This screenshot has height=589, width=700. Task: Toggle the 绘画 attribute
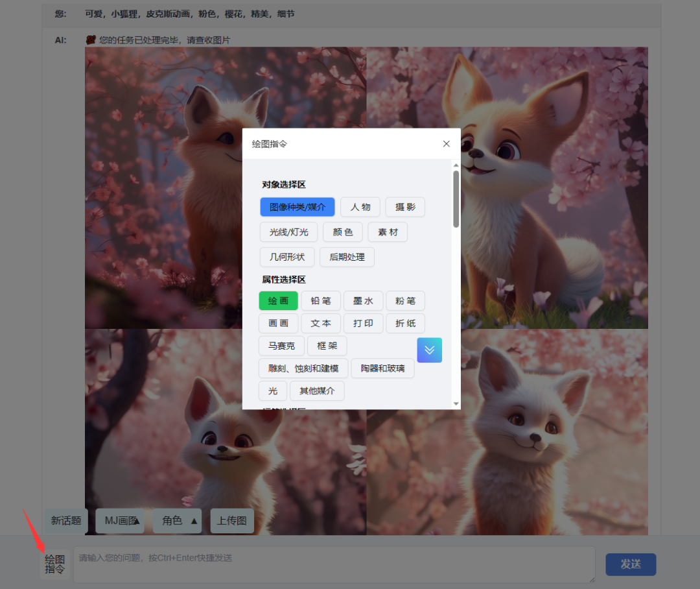click(278, 301)
